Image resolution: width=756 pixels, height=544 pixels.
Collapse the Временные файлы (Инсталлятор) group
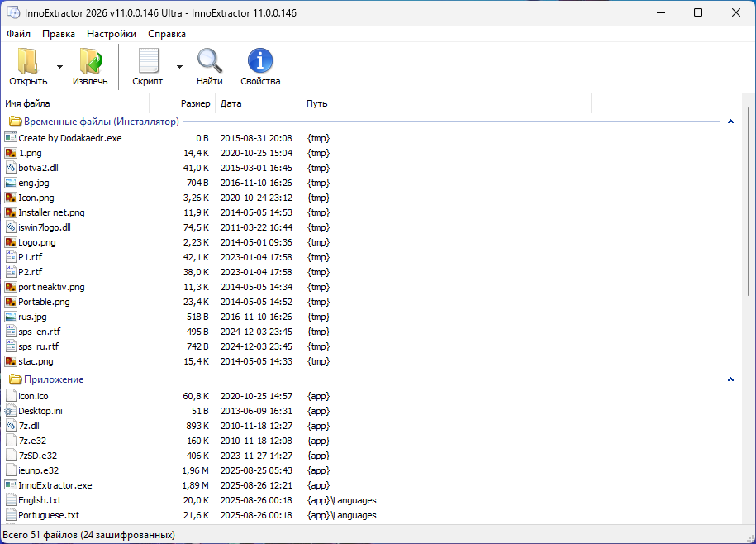(730, 122)
